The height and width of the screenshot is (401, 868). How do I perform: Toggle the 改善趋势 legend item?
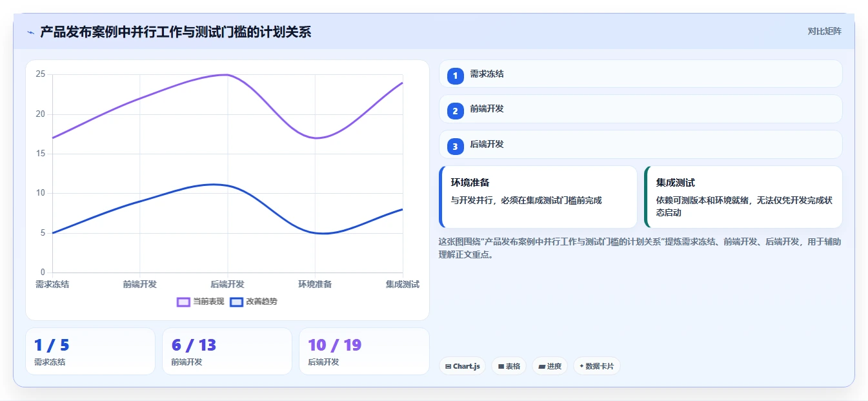click(254, 302)
